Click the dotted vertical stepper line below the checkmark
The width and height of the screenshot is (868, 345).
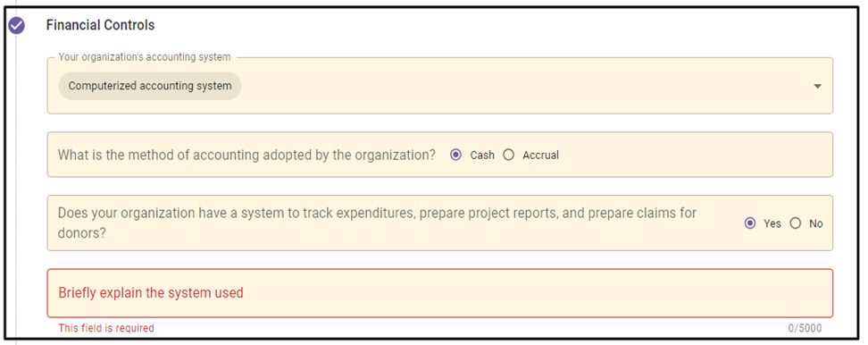[17, 189]
